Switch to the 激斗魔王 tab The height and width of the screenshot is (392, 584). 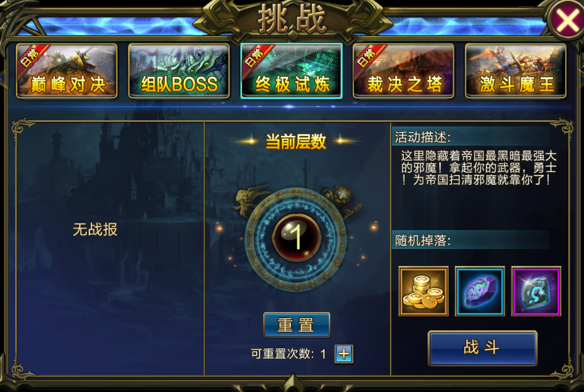coord(515,71)
